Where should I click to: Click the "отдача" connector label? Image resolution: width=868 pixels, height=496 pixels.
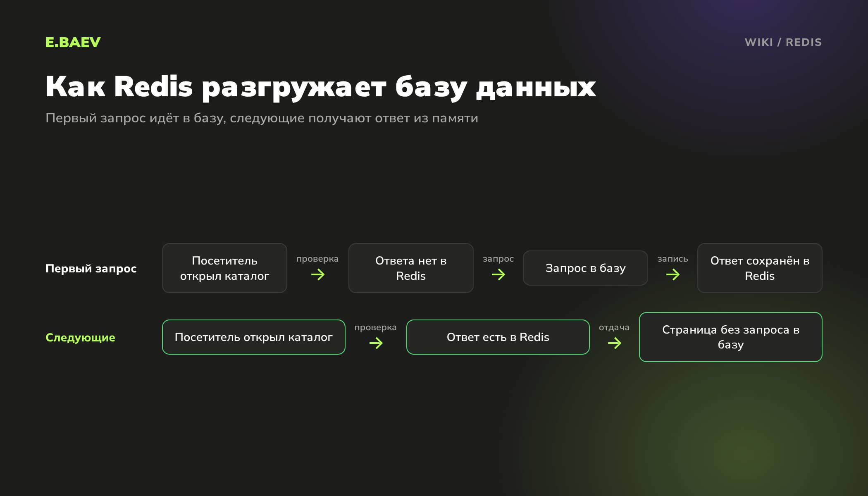click(x=614, y=328)
